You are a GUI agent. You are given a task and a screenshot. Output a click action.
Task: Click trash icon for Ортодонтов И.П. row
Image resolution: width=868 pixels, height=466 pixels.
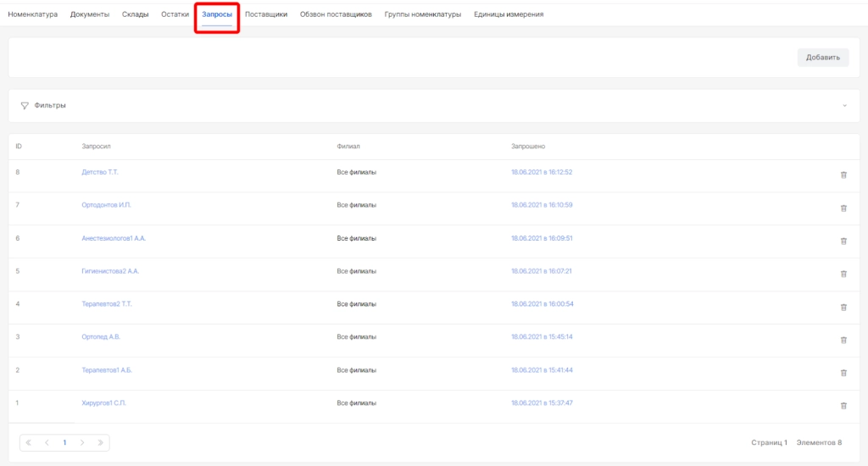pyautogui.click(x=843, y=208)
